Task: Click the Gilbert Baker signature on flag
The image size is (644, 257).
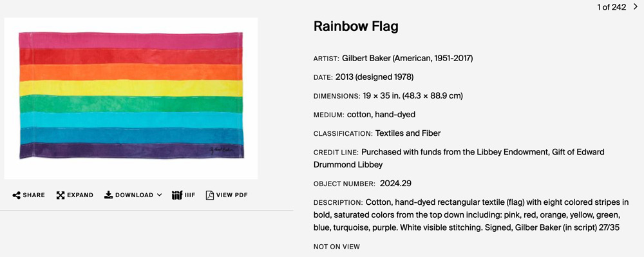Action: pos(222,150)
